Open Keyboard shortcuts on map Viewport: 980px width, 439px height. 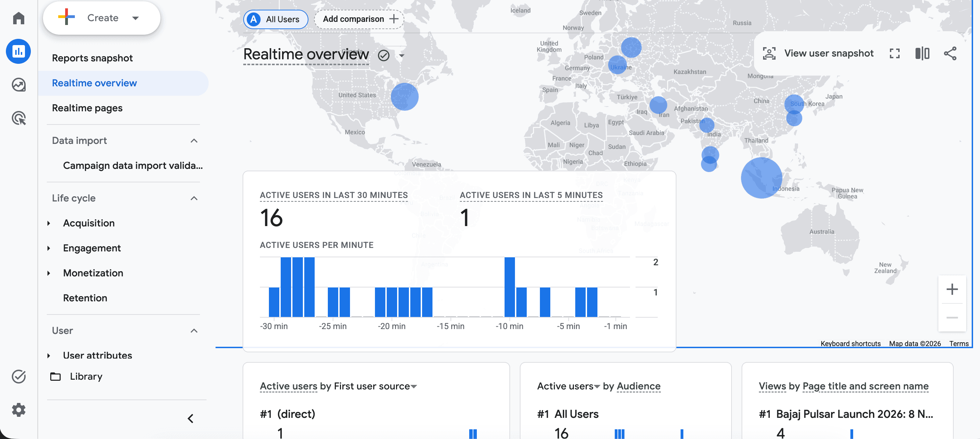tap(850, 343)
